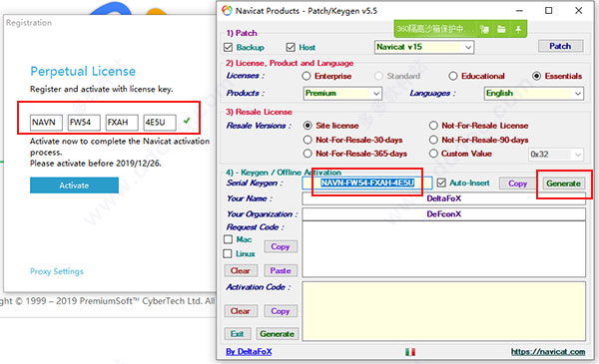This screenshot has width=599, height=364.
Task: Enable the Linux checkbox
Action: coord(228,253)
